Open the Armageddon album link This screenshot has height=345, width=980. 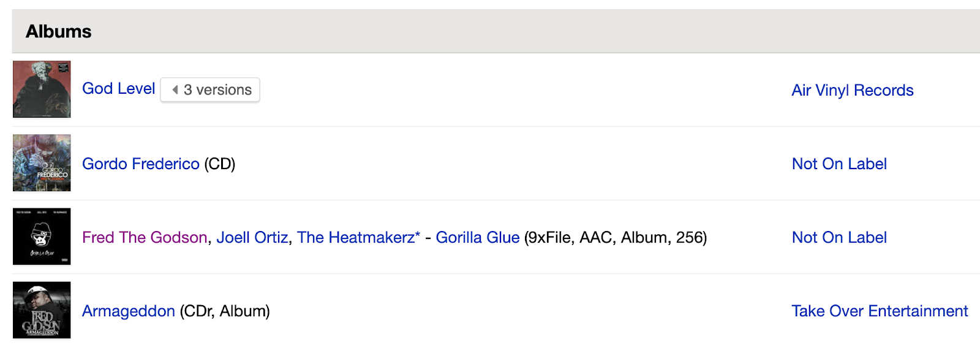point(128,311)
